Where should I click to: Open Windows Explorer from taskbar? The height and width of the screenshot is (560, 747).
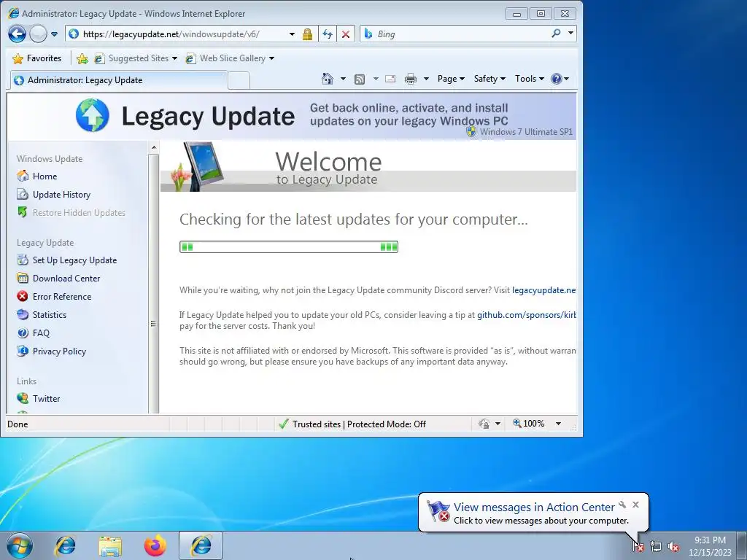(110, 545)
